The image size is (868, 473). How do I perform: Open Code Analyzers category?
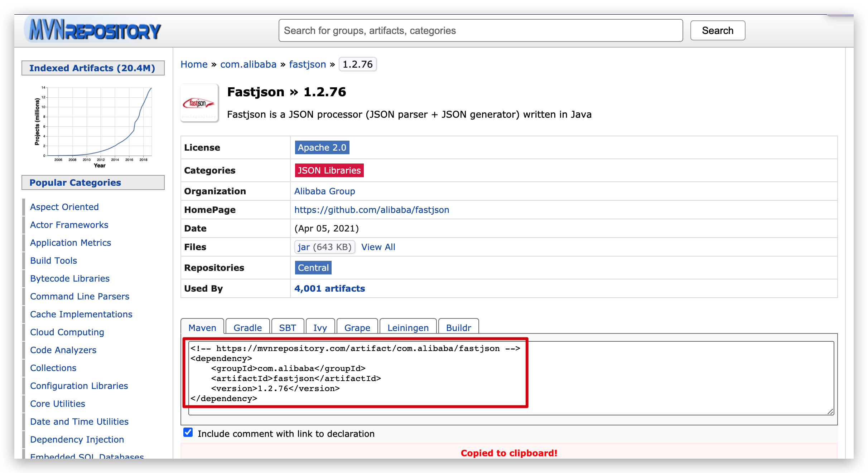coord(63,350)
